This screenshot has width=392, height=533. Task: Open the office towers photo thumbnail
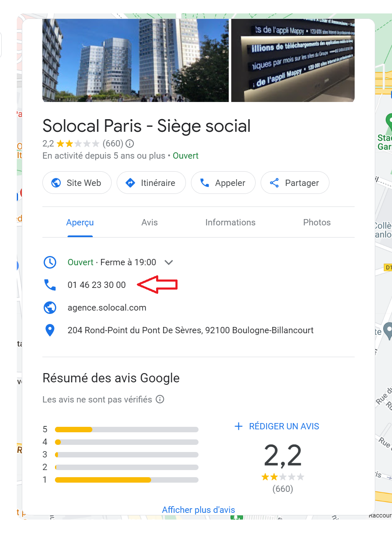tap(135, 60)
